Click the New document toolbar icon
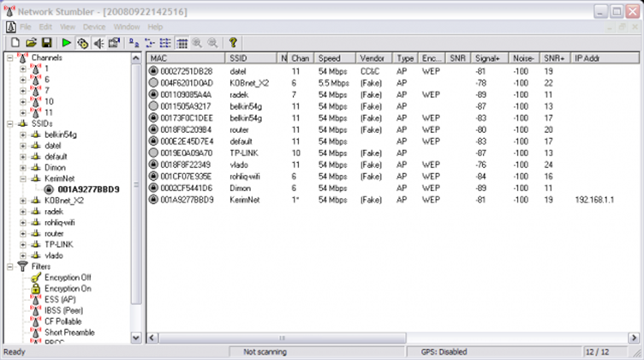Viewport: 644px width, 360px height. (x=15, y=43)
